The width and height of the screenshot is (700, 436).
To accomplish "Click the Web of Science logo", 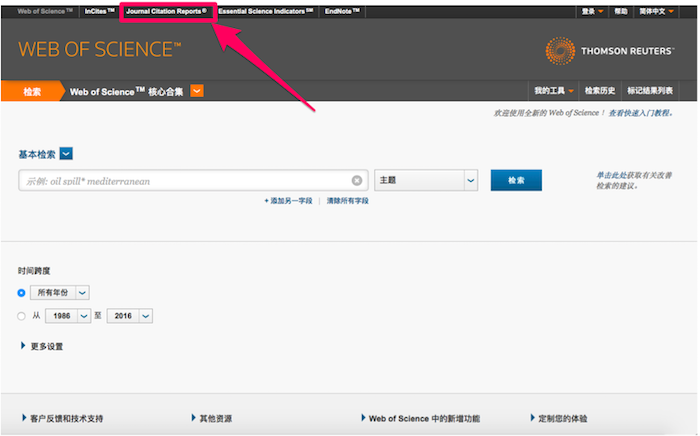I will (100, 49).
